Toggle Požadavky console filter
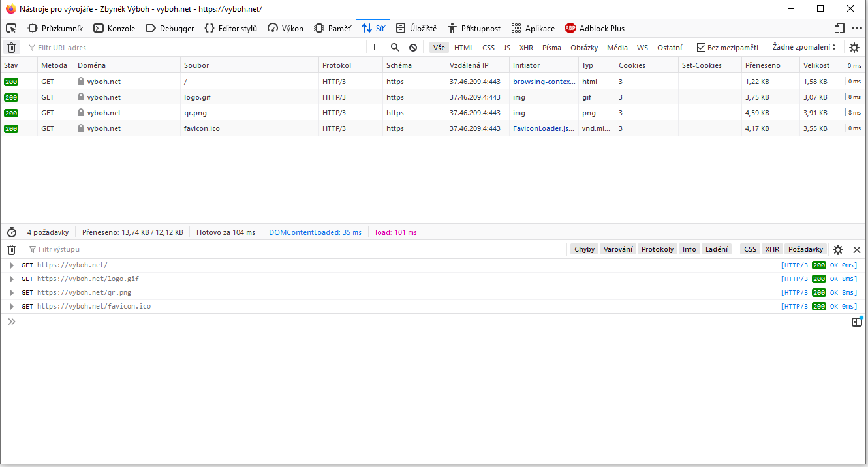Viewport: 868px width, 467px height. (x=805, y=249)
